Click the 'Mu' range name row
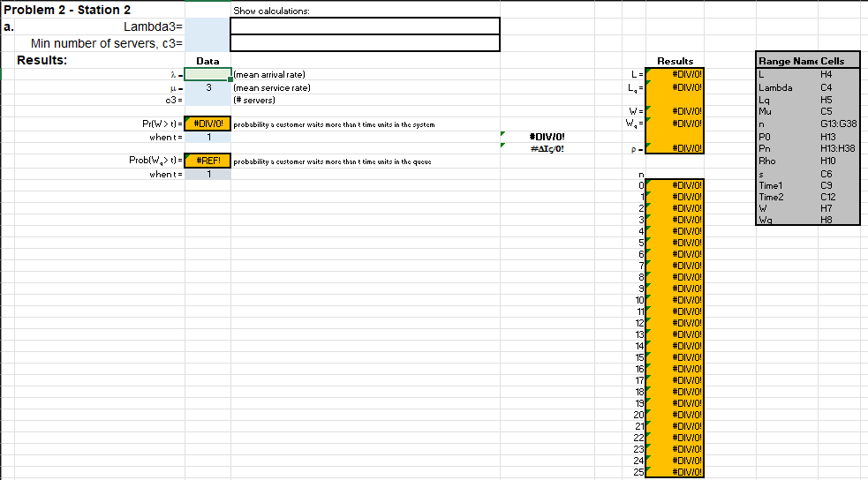This screenshot has height=480, width=868. tap(765, 111)
